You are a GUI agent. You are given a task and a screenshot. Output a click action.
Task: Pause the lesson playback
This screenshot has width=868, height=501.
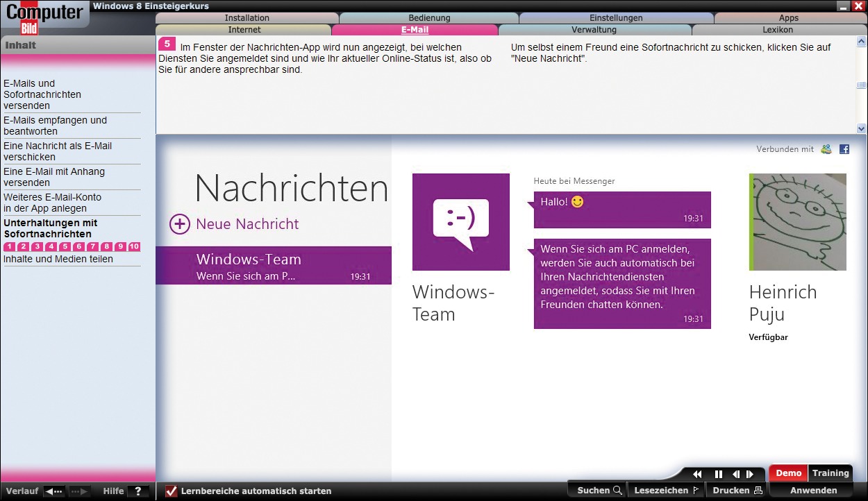point(719,475)
